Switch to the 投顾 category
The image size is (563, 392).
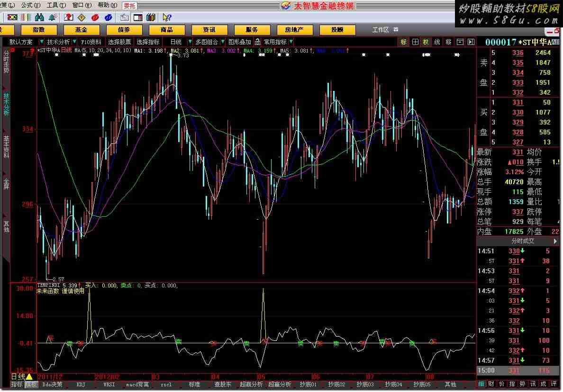337,29
